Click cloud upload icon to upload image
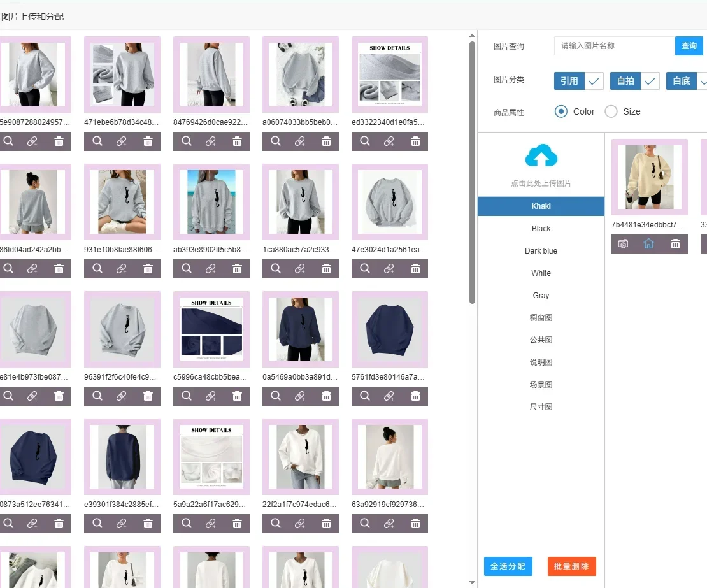 pos(541,155)
